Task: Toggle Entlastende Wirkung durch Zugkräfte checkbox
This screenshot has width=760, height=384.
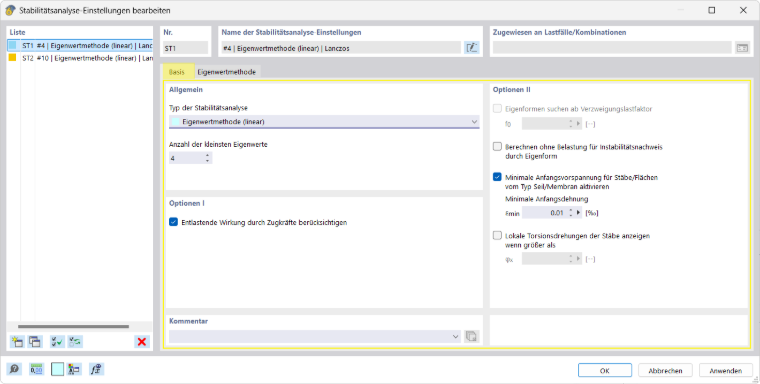Action: tap(174, 222)
